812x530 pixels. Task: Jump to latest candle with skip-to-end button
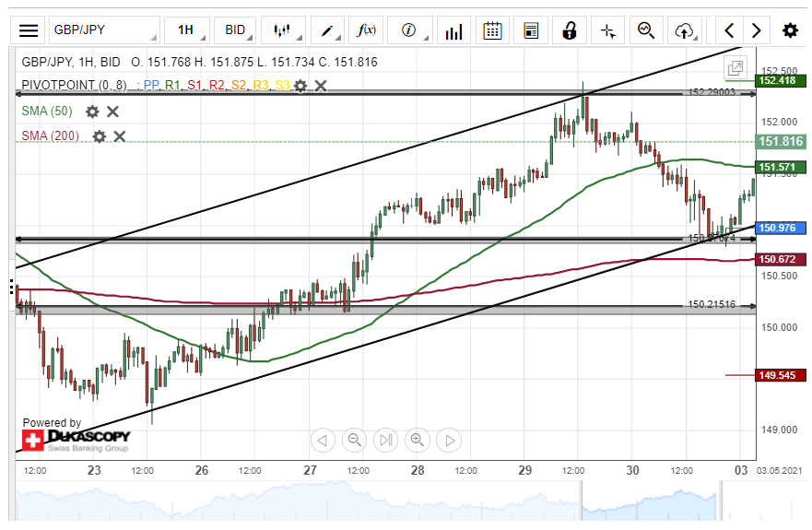[x=385, y=440]
